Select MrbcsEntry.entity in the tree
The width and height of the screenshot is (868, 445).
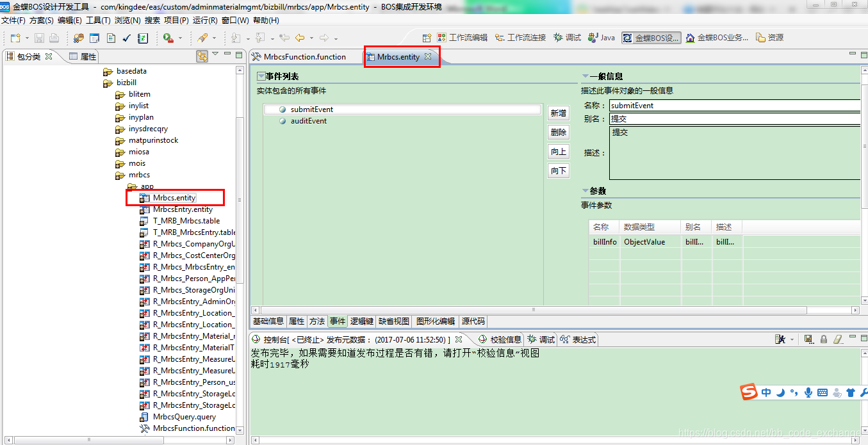tap(183, 209)
